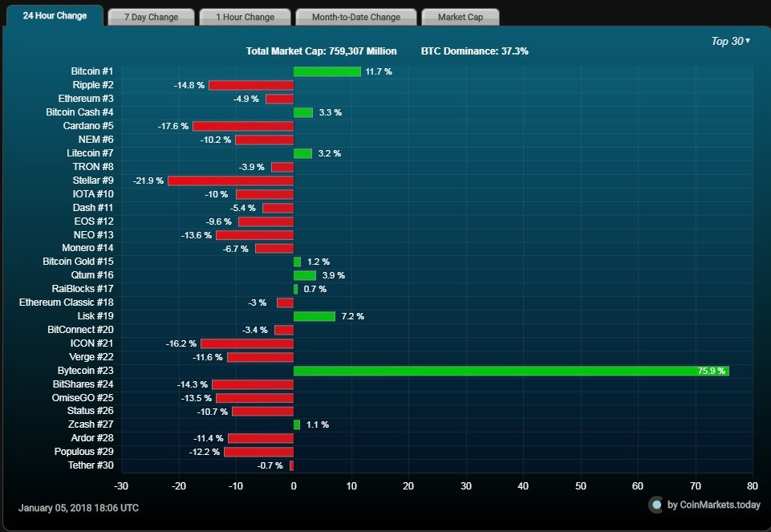Image resolution: width=771 pixels, height=532 pixels.
Task: Click the 'Litecoin #7' label
Action: 90,153
